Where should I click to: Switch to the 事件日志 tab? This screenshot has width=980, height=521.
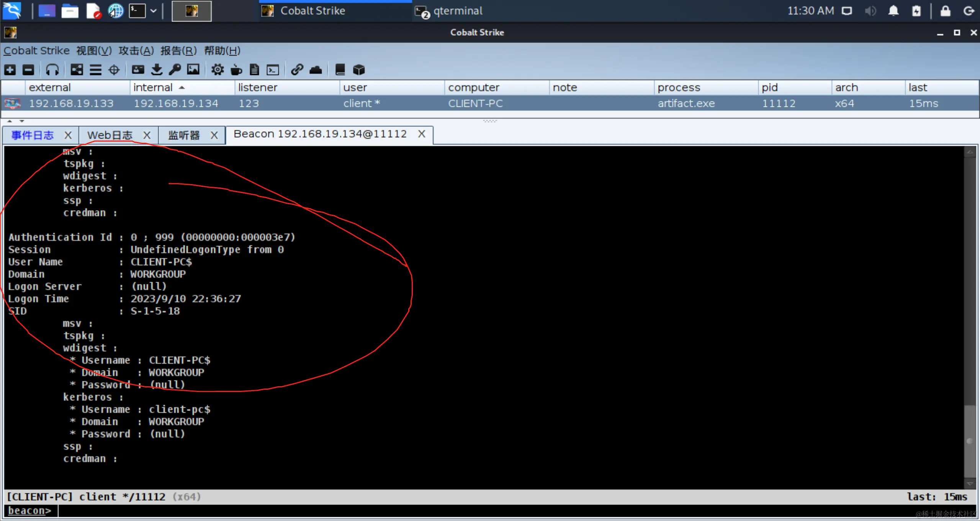point(33,135)
